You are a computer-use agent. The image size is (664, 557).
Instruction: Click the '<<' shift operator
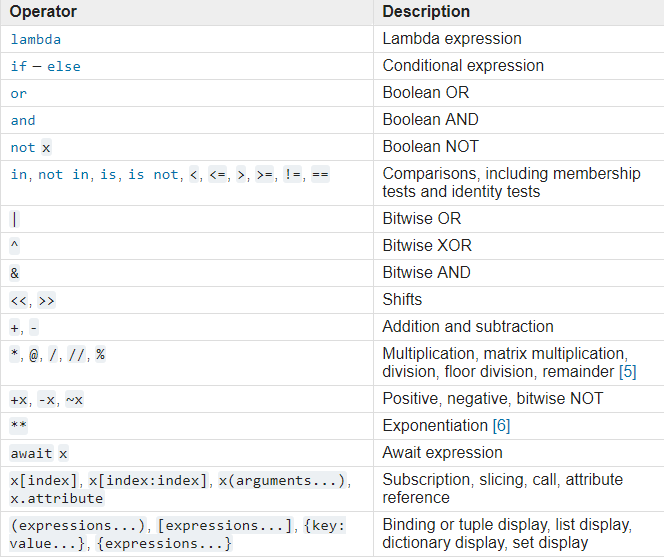tap(19, 300)
